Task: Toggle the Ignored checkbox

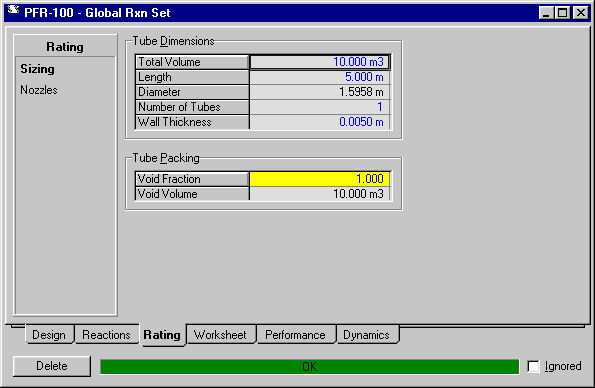Action: tap(533, 366)
